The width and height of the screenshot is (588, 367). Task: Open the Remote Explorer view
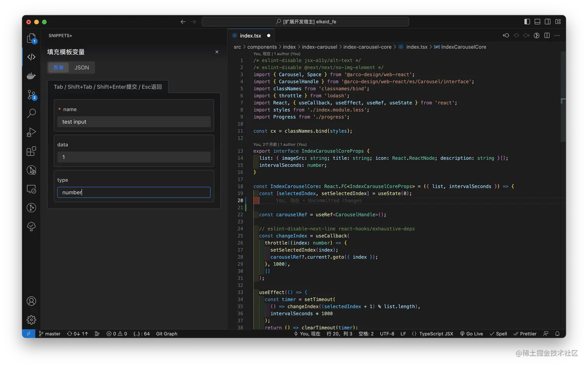point(31,189)
